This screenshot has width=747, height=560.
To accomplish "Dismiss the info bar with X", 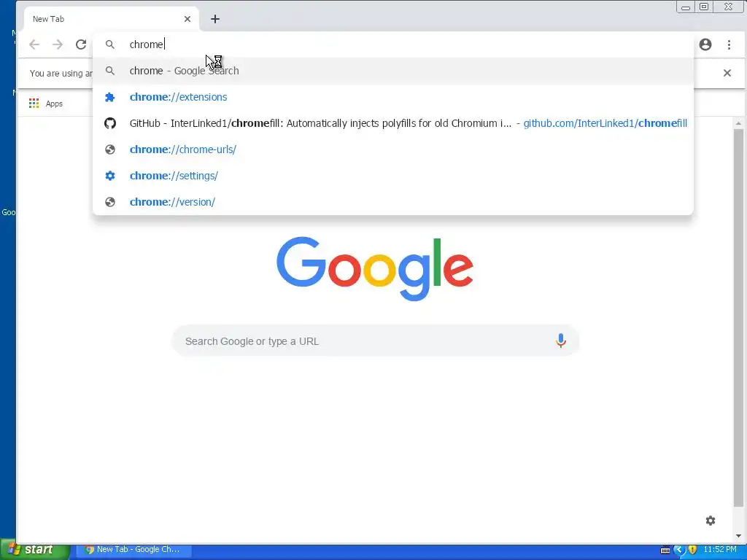I will click(727, 73).
